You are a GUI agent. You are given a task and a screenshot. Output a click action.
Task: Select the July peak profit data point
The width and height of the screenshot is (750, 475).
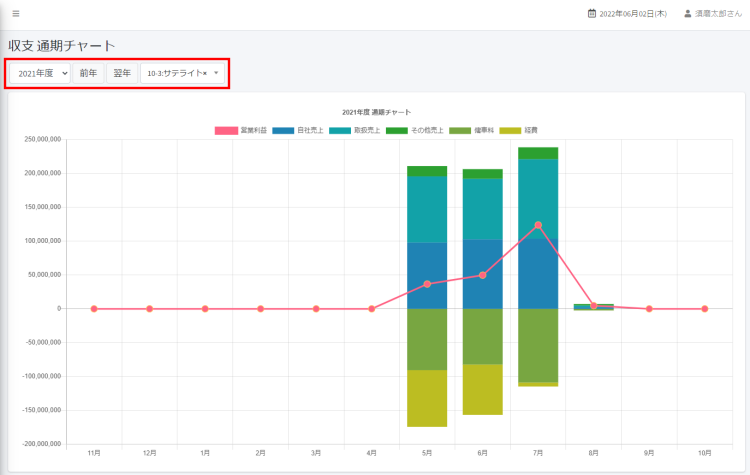coord(538,225)
